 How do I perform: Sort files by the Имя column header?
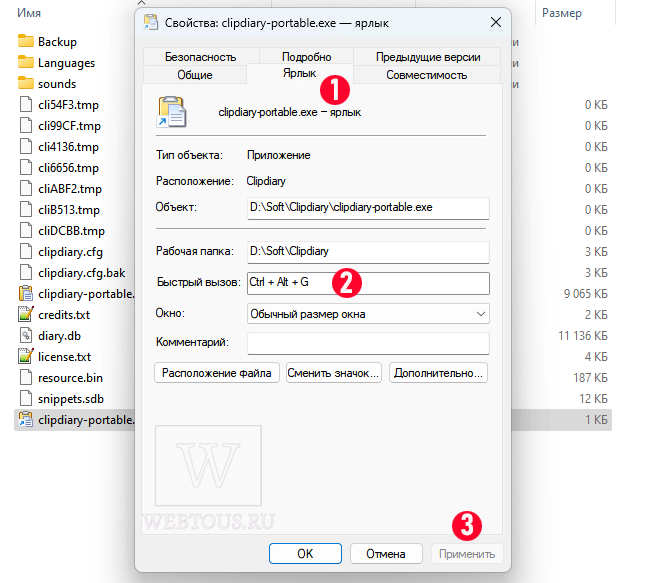(29, 13)
